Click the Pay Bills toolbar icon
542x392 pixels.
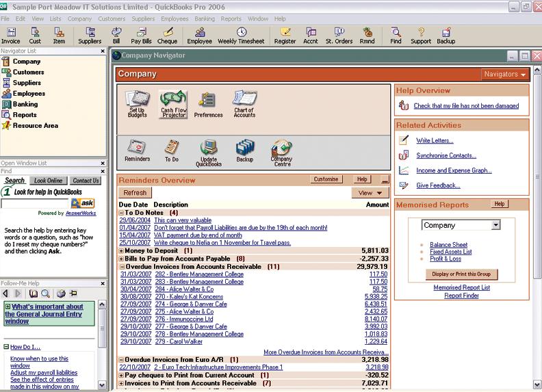point(141,36)
